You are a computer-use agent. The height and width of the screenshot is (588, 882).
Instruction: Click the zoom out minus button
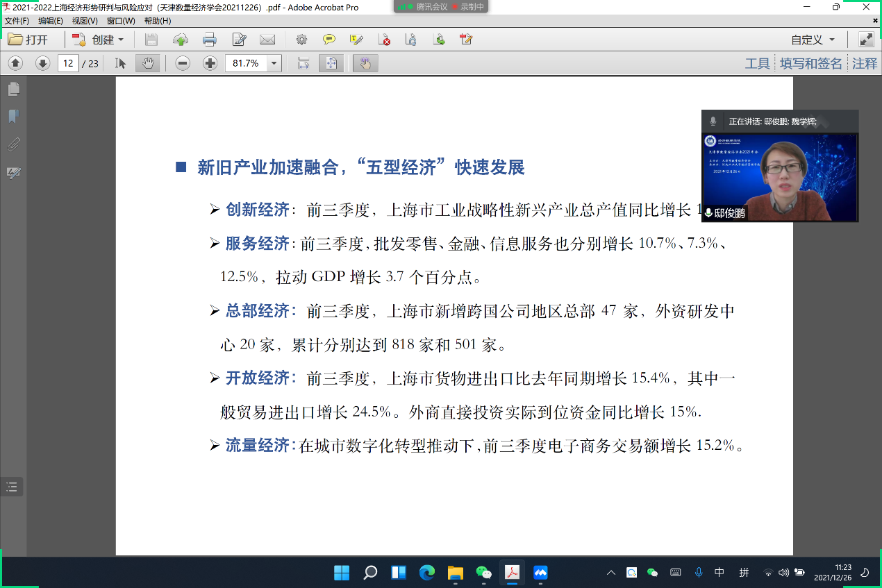tap(183, 63)
